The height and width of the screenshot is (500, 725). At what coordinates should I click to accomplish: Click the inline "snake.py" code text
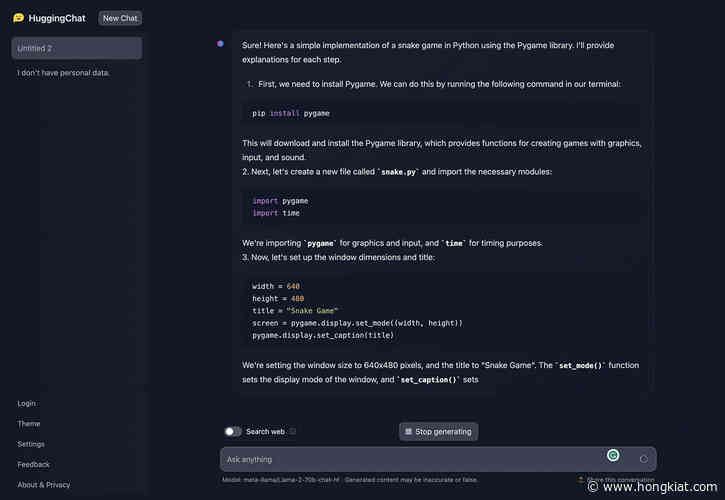click(x=398, y=172)
